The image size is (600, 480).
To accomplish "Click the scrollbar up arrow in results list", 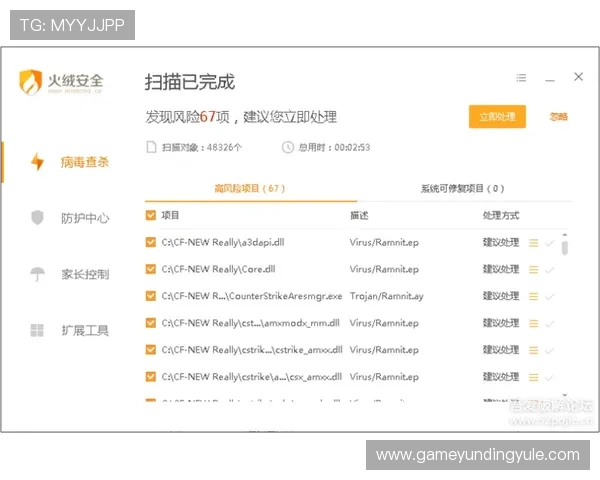I will click(x=565, y=234).
